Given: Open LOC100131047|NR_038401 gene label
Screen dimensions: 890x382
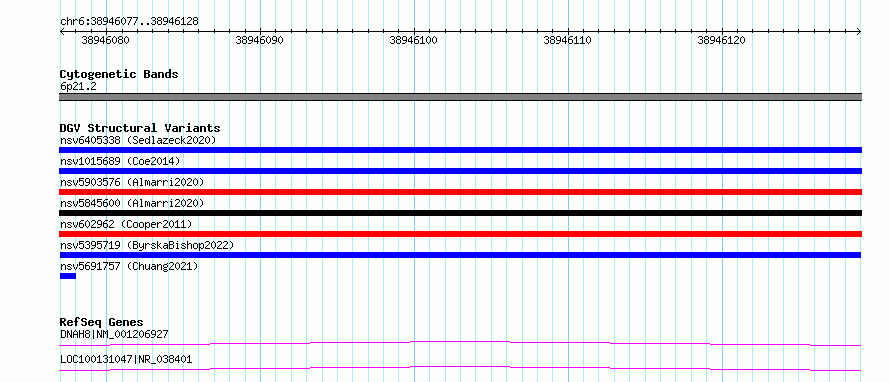Looking at the screenshot, I should [x=126, y=359].
